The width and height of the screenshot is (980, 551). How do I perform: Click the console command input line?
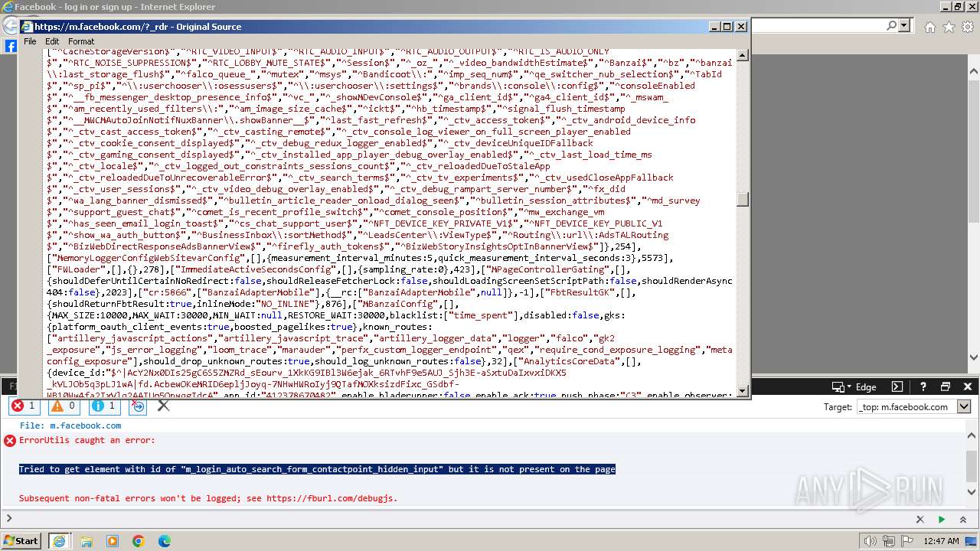coord(459,519)
